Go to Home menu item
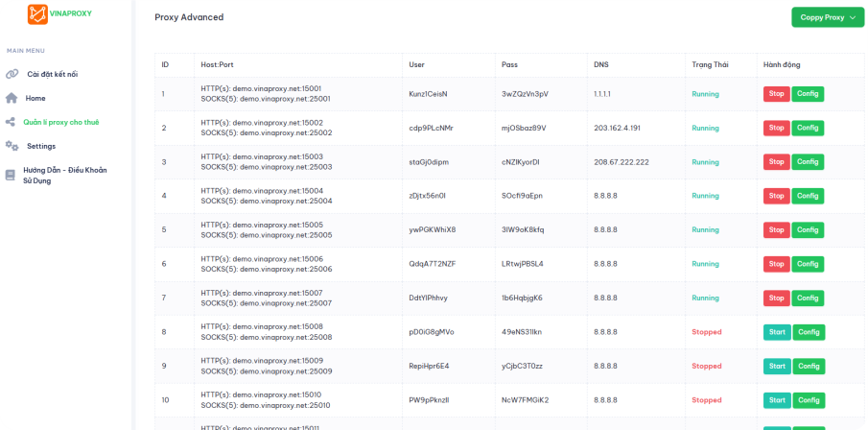The image size is (868, 430). coord(35,98)
